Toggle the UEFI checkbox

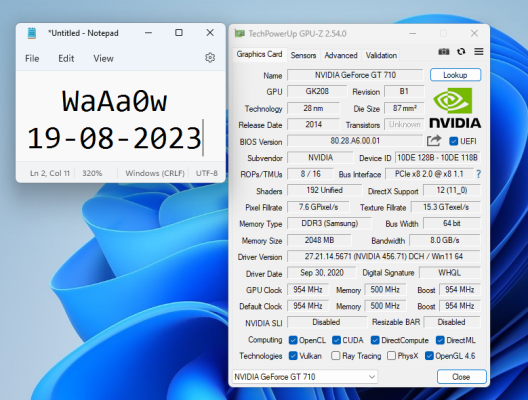point(453,141)
